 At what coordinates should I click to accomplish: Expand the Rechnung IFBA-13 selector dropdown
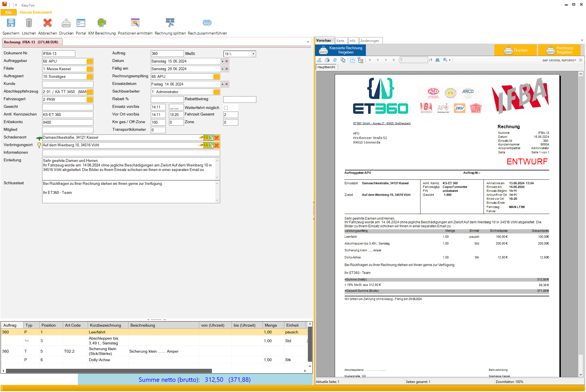pyautogui.click(x=308, y=42)
